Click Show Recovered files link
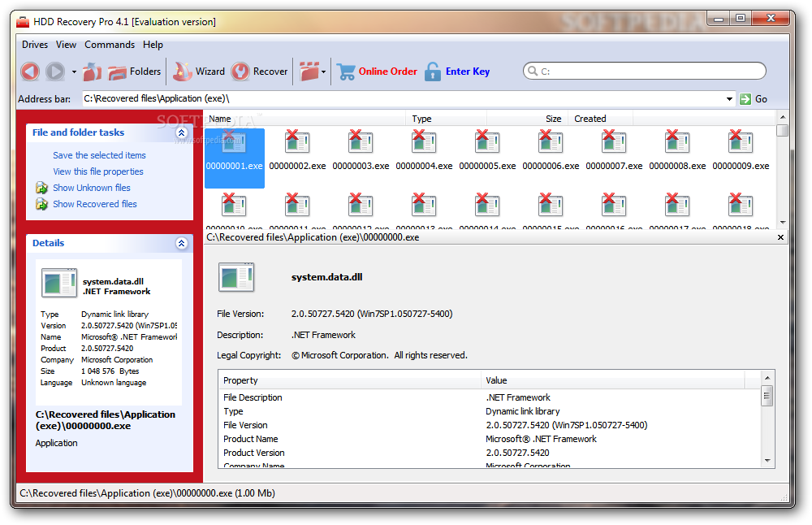812x525 pixels. click(95, 204)
